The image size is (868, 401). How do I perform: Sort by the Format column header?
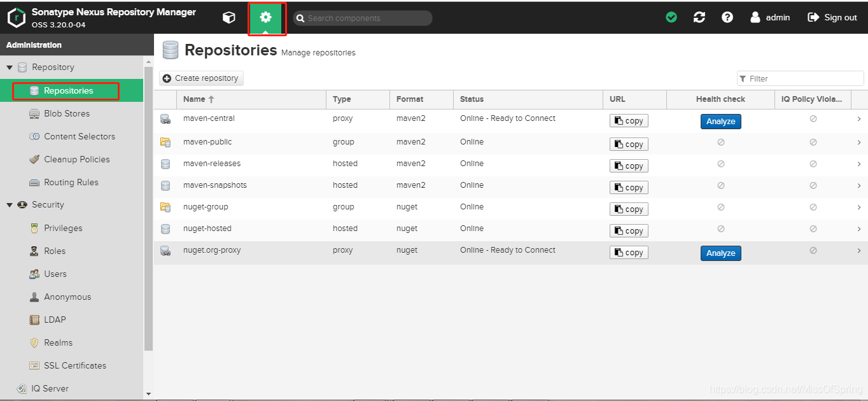(421, 99)
